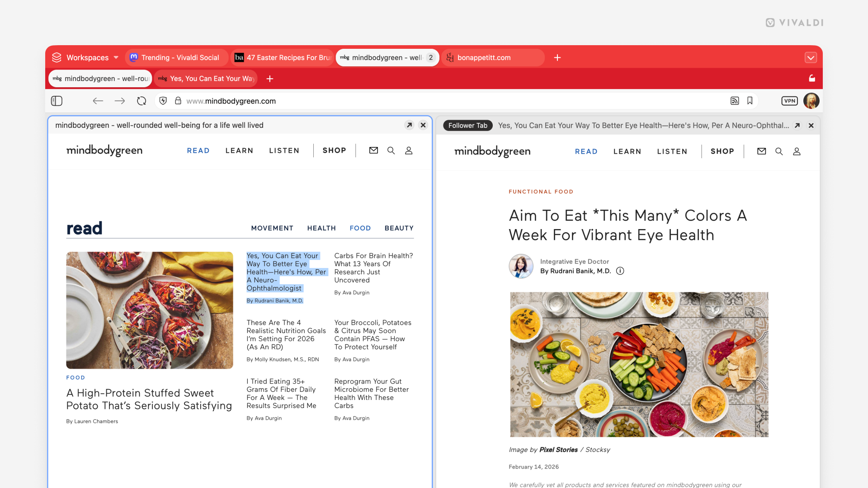Open 4 Realistic Nutrition Goals article
The width and height of the screenshot is (868, 488).
point(286,335)
